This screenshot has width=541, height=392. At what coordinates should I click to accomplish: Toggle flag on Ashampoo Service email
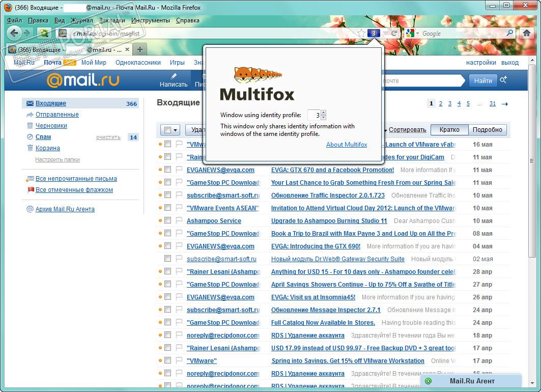(x=179, y=220)
